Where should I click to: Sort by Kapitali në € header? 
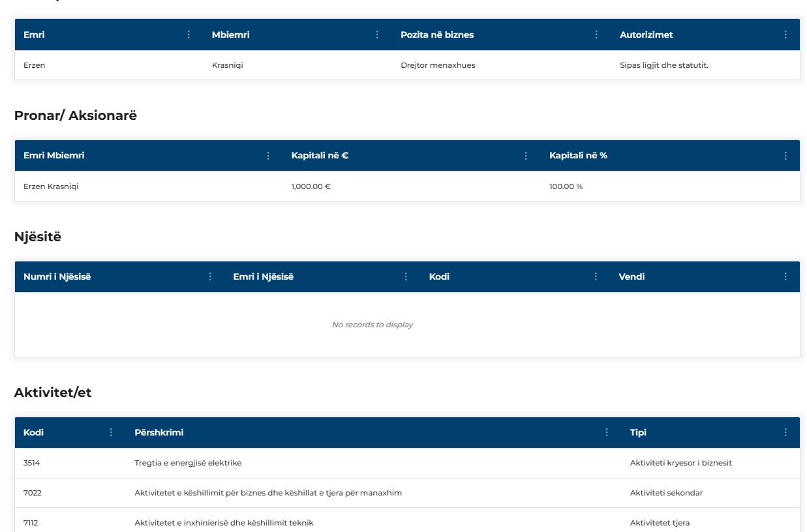coord(320,156)
